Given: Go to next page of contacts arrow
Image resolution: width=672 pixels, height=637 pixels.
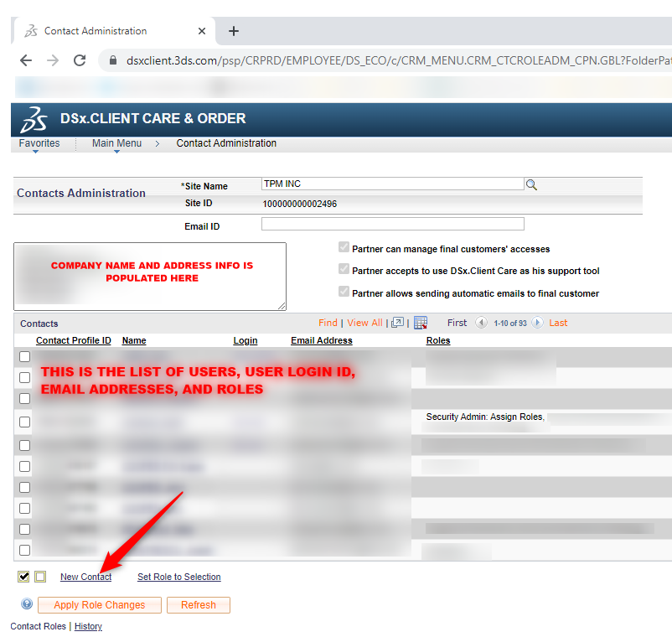Looking at the screenshot, I should [537, 323].
